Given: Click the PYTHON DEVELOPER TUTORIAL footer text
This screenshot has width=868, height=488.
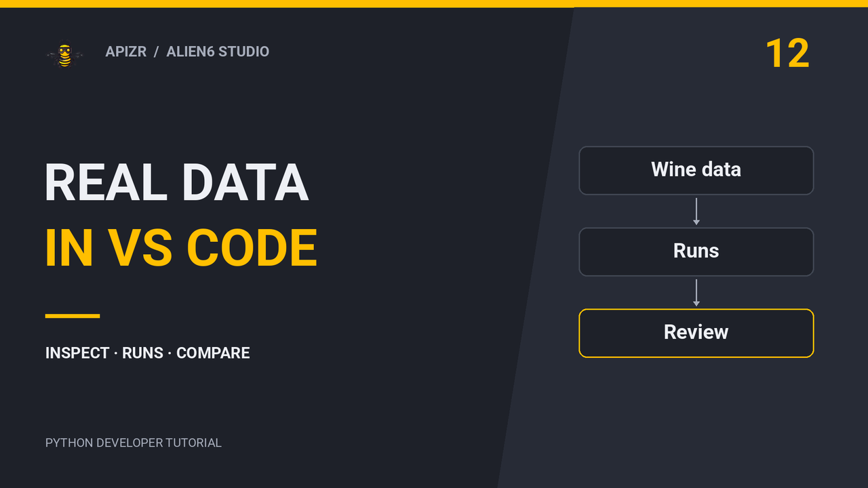Looking at the screenshot, I should coord(133,443).
